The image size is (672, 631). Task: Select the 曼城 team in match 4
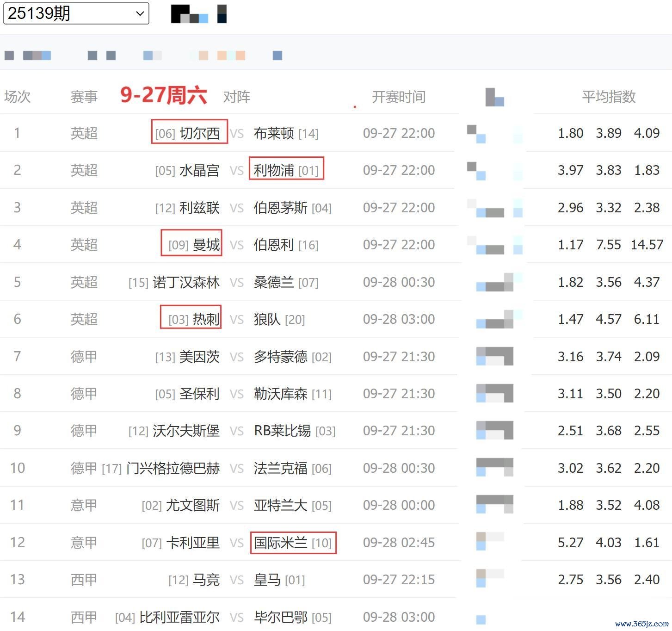point(206,244)
